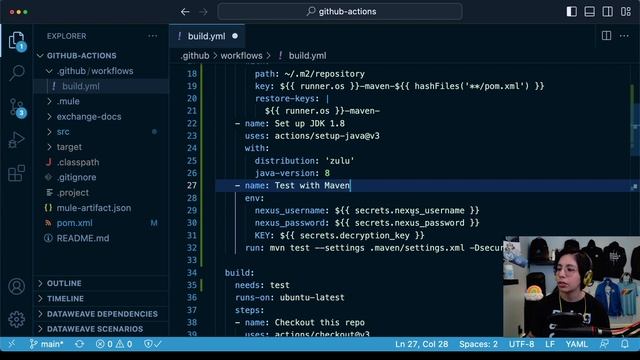
Task: Open mule-artifact.json file
Action: pyautogui.click(x=100, y=208)
